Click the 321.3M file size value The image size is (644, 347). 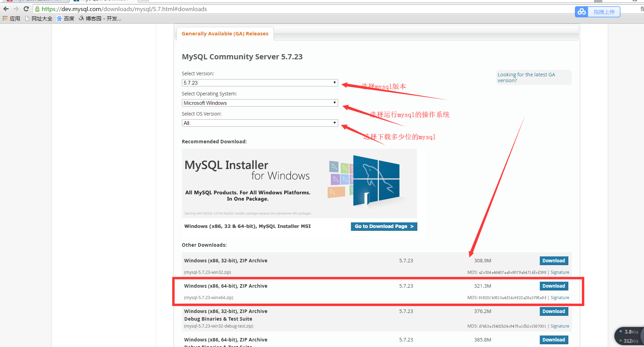click(x=483, y=286)
